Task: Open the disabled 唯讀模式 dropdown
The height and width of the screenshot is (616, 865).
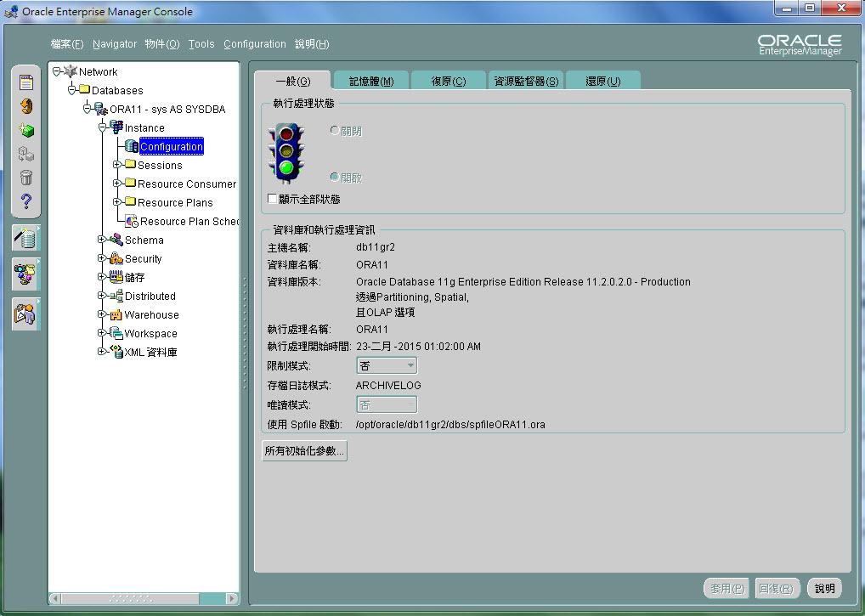Action: pyautogui.click(x=387, y=404)
